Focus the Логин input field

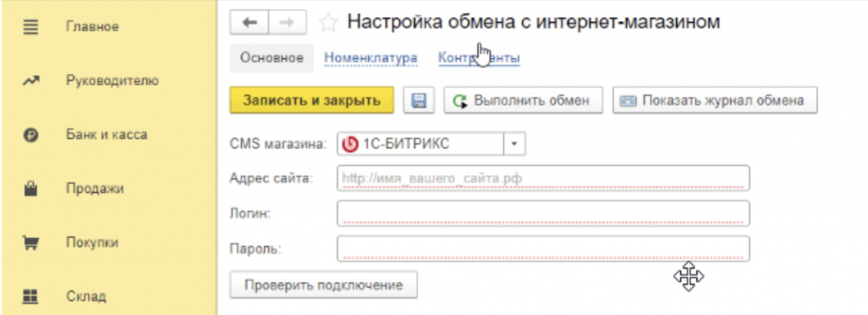[x=543, y=213]
